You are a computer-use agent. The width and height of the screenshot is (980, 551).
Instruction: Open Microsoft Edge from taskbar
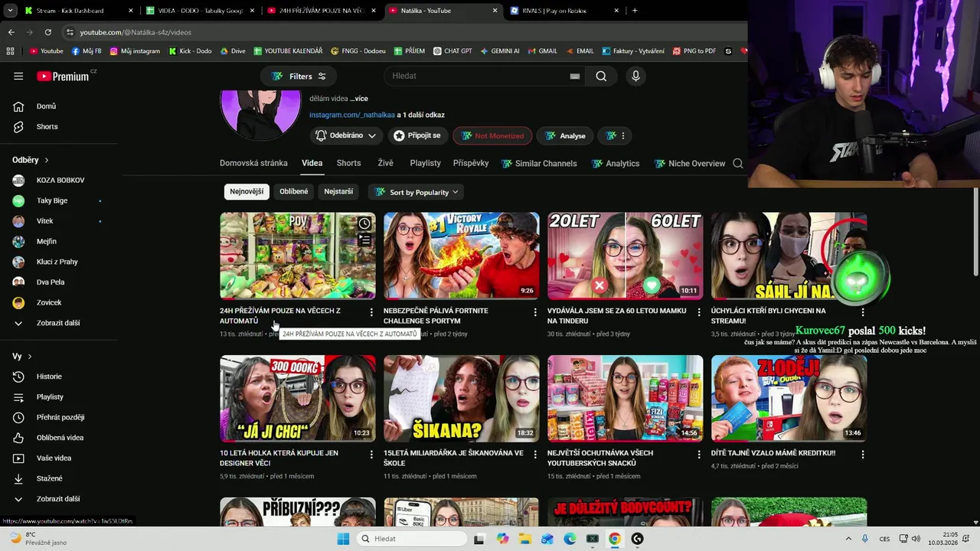(x=570, y=539)
